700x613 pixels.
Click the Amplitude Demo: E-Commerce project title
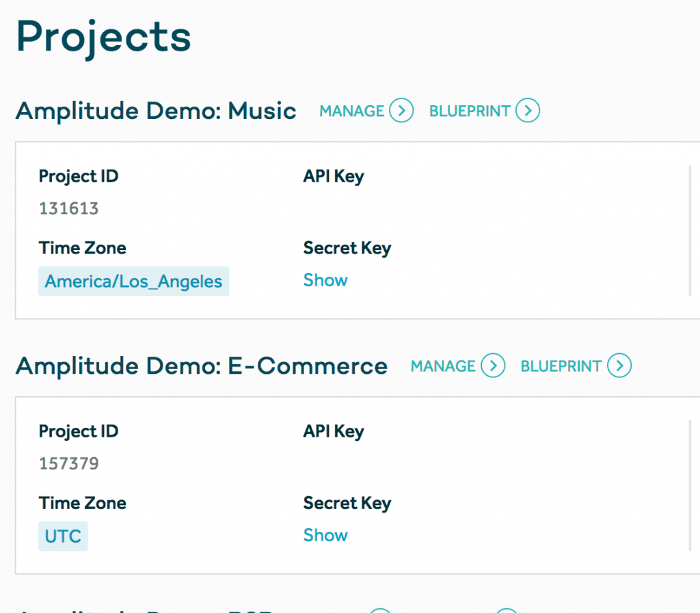pyautogui.click(x=202, y=366)
